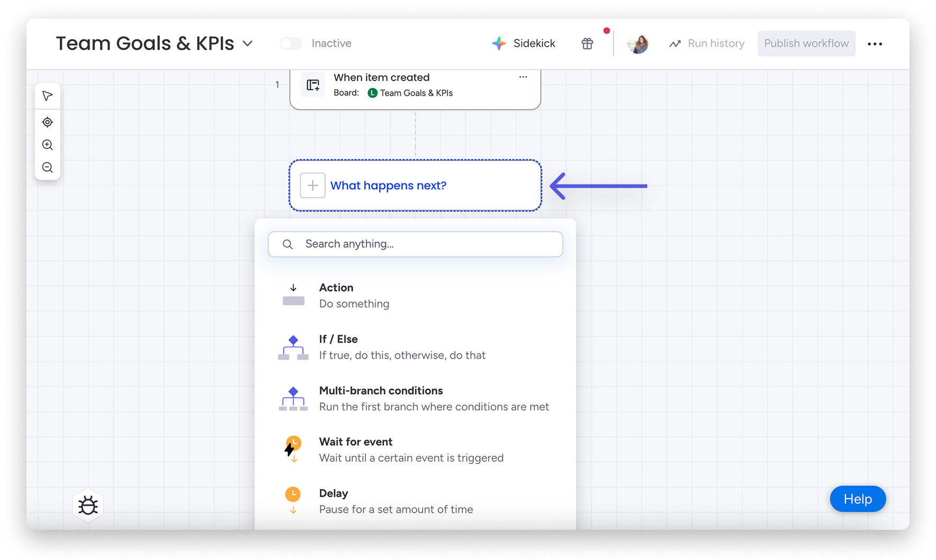Click the Team Goals & KPIs board name

pos(416,93)
